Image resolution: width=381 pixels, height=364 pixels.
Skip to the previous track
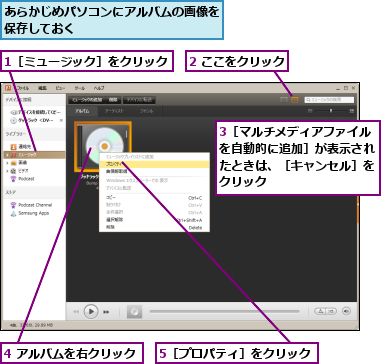[x=76, y=312]
